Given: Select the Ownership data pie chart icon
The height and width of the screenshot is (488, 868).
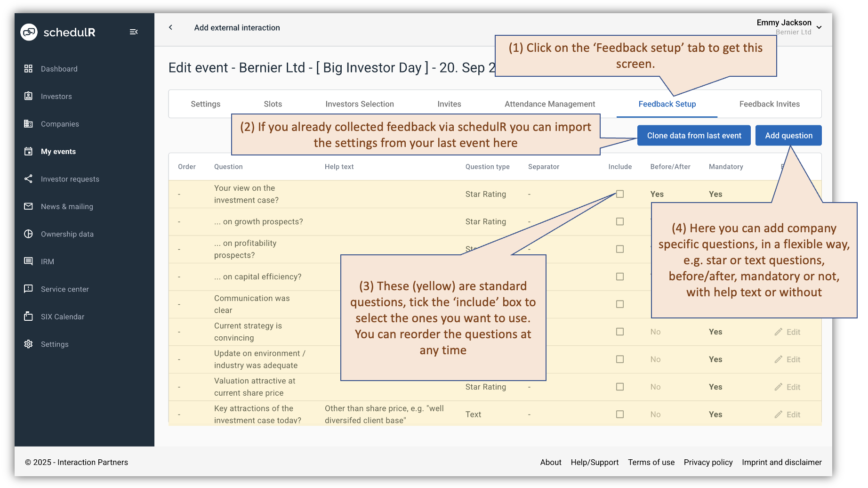Looking at the screenshot, I should (28, 234).
